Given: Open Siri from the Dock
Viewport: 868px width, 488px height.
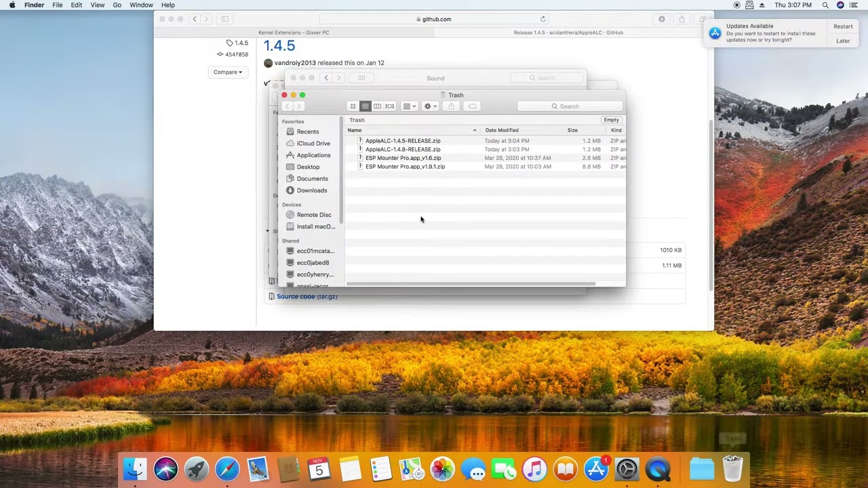Looking at the screenshot, I should point(165,469).
